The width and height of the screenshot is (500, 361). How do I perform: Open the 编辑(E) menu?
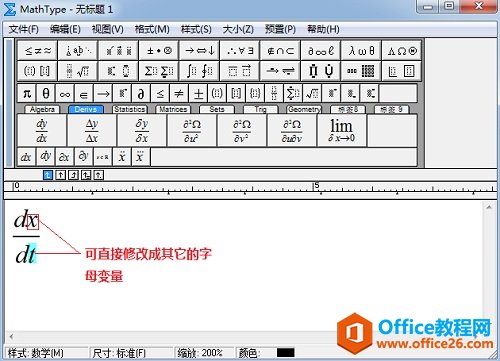pyautogui.click(x=65, y=29)
